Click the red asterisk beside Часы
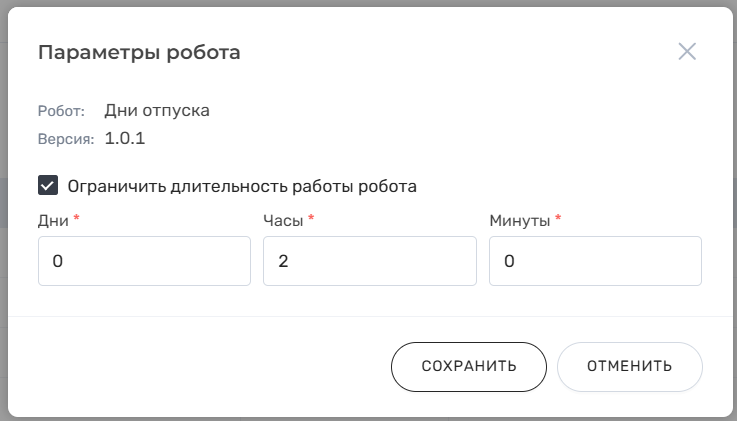The height and width of the screenshot is (421, 737). point(311,218)
